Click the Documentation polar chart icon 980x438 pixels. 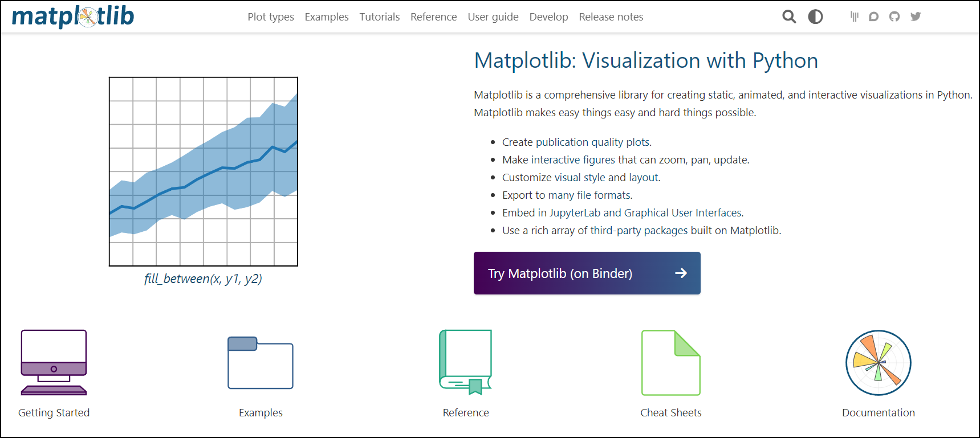tap(879, 363)
